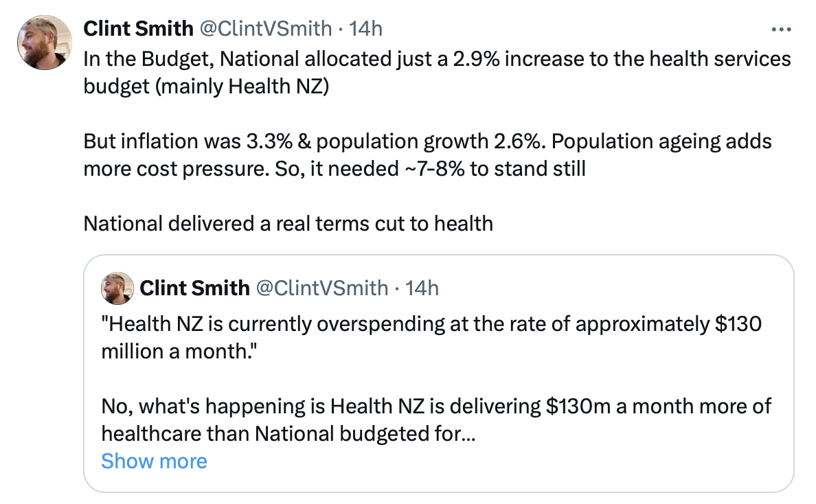Click the @ClintVSmith handle inside quoted tweet
The width and height of the screenshot is (816, 504).
point(321,288)
